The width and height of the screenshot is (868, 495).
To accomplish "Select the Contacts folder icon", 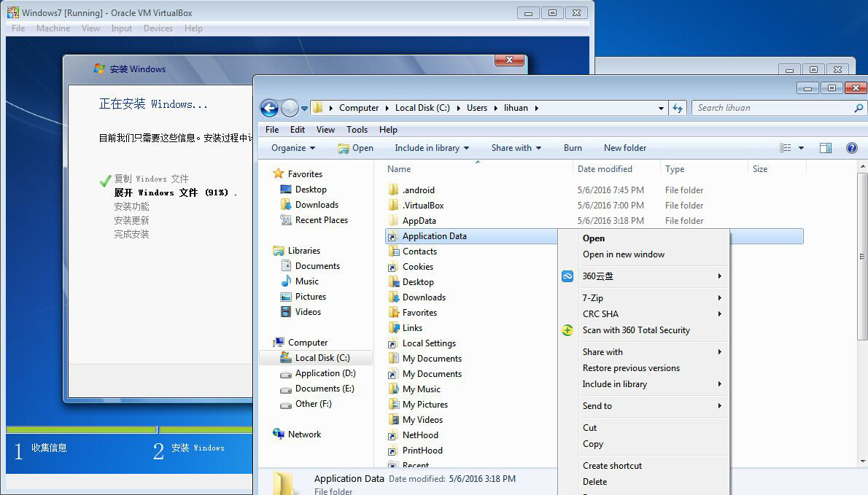I will pos(393,251).
